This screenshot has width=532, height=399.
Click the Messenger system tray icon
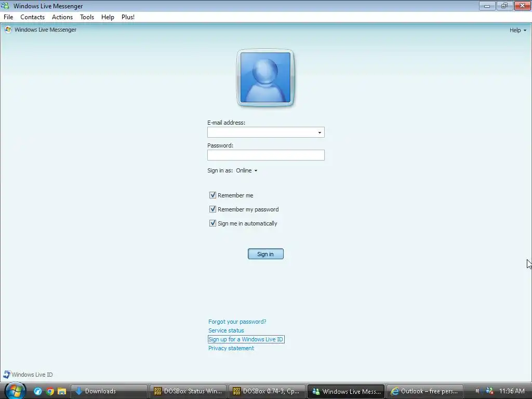[x=489, y=391]
